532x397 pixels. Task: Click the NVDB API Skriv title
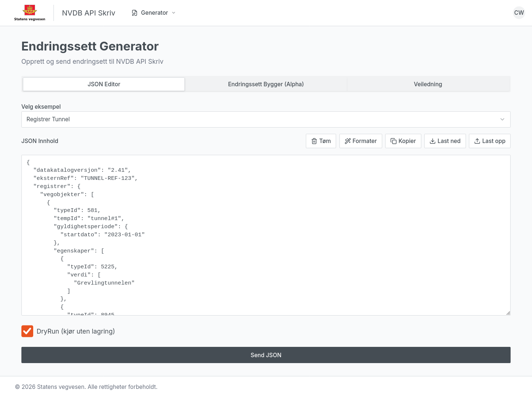coord(89,13)
